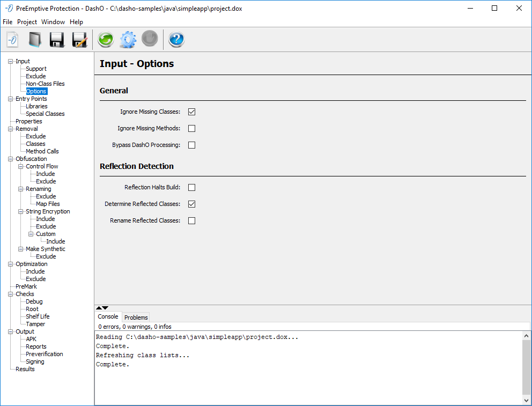
Task: Collapse the String Encryption tree node
Action: pos(21,211)
